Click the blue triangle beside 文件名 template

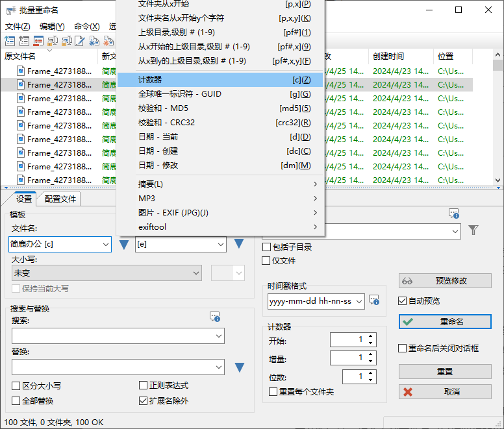[x=124, y=245]
